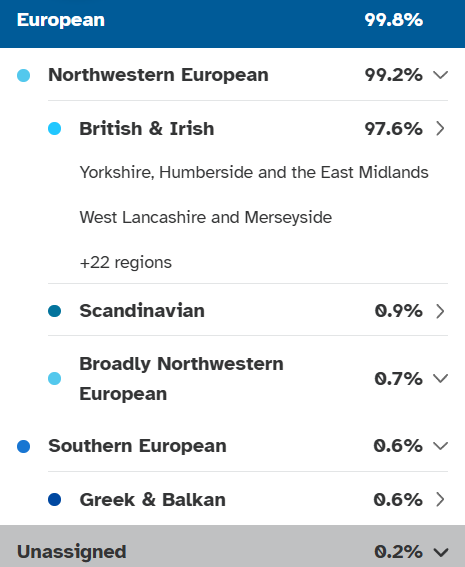Collapse the Southern European chevron

click(440, 446)
